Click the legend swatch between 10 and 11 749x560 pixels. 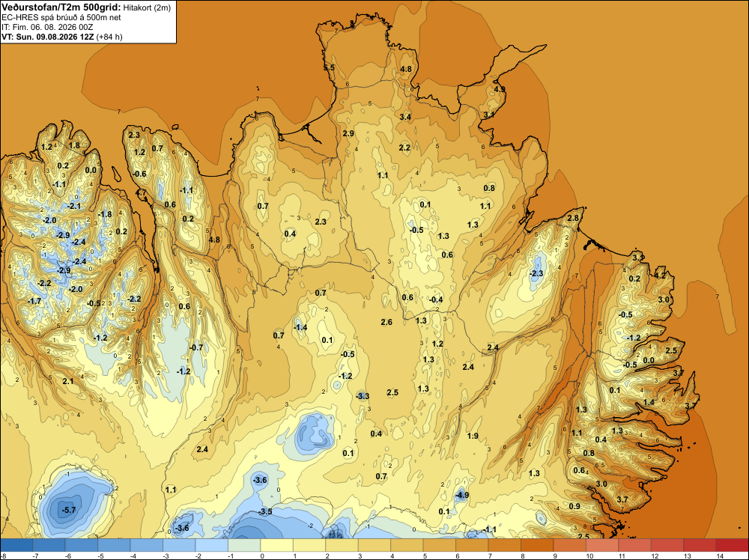(x=602, y=545)
